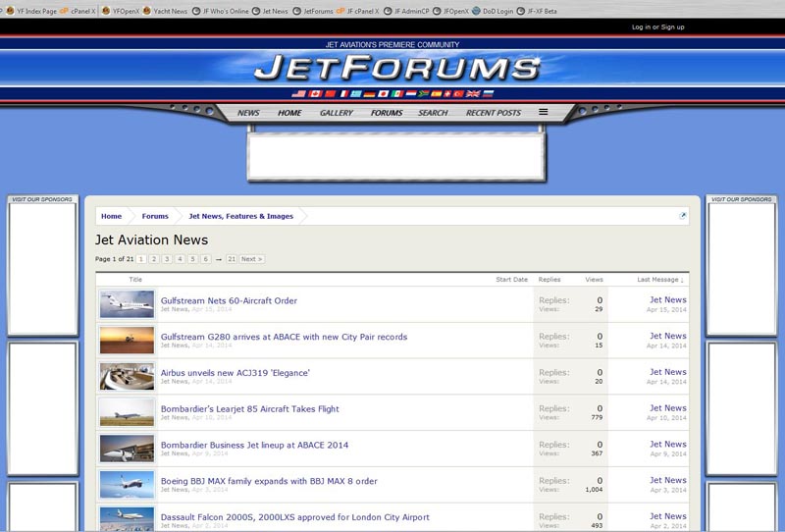Select the Spain flag icon

[436, 93]
